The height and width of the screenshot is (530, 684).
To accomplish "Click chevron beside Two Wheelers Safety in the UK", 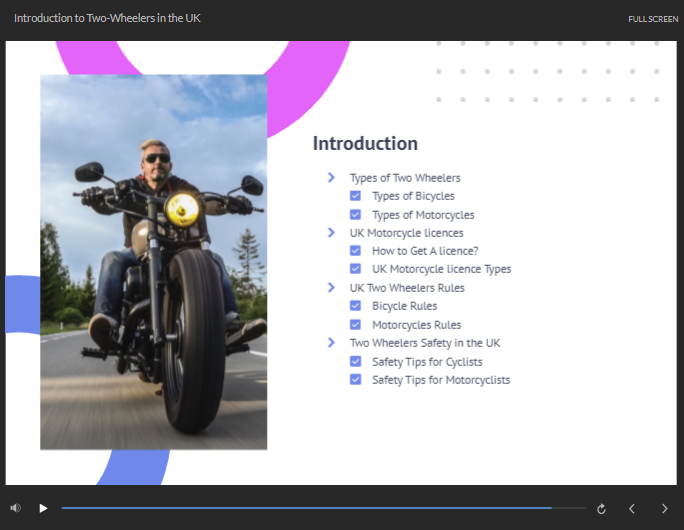I will (331, 343).
